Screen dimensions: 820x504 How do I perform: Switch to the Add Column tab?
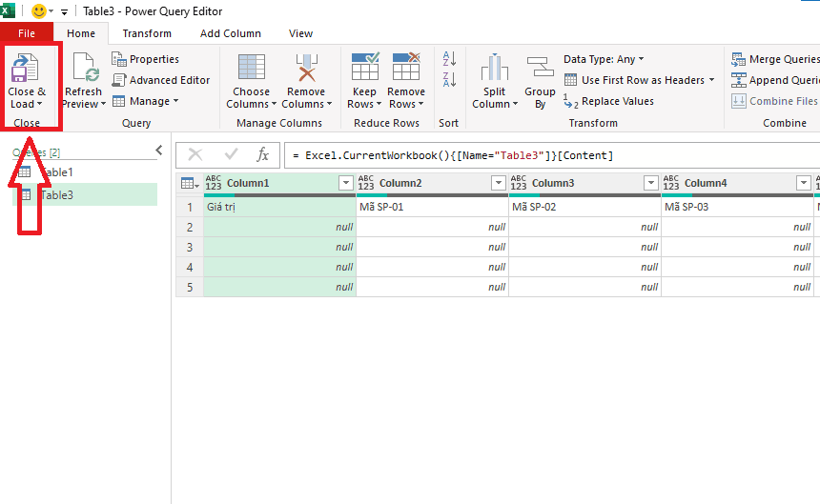pyautogui.click(x=231, y=33)
